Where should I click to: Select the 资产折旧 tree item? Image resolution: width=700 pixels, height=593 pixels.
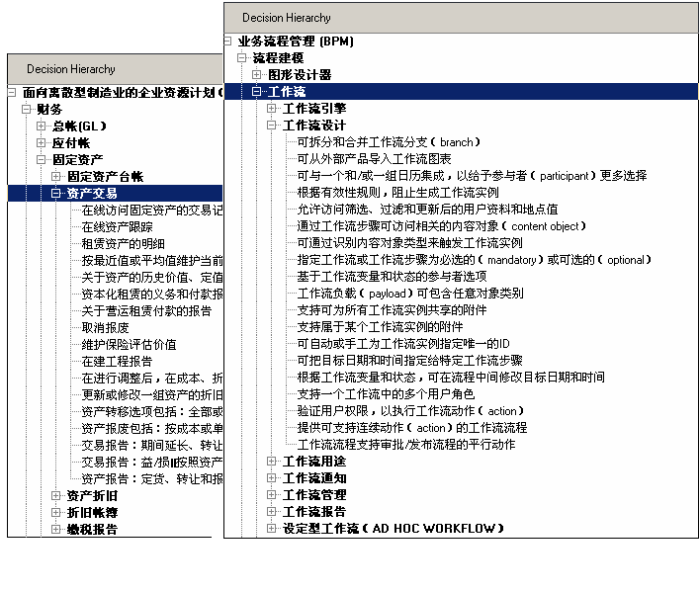point(92,496)
